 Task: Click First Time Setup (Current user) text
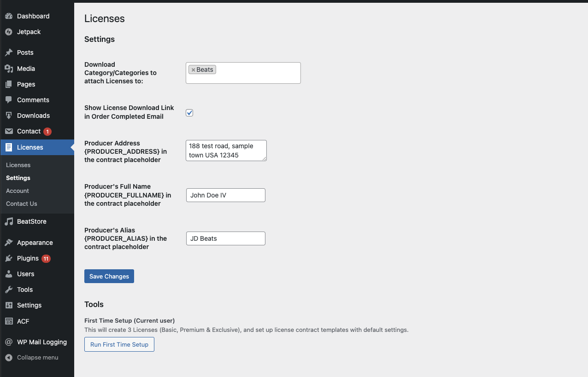tap(129, 320)
